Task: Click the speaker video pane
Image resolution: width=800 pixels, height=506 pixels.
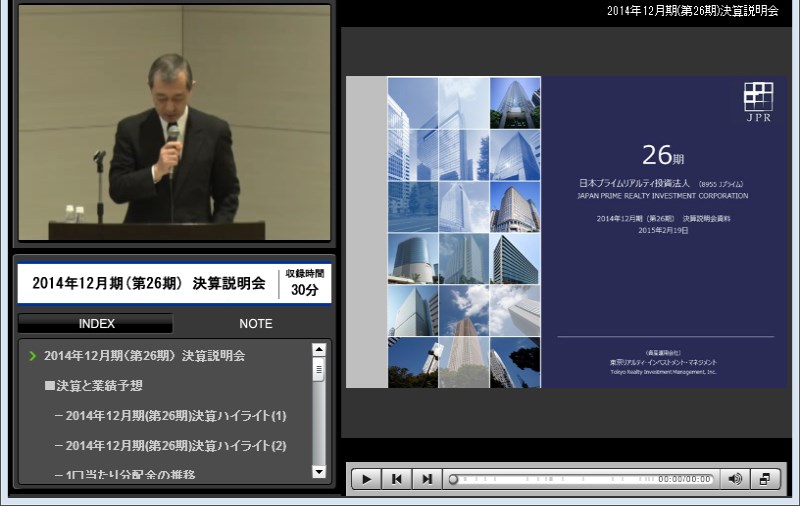Action: (174, 122)
